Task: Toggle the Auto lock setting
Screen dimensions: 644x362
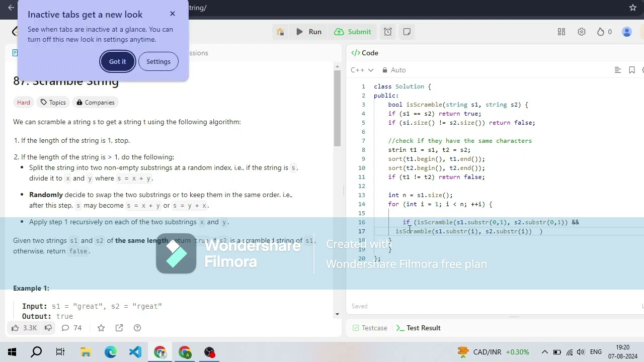Action: tap(394, 70)
